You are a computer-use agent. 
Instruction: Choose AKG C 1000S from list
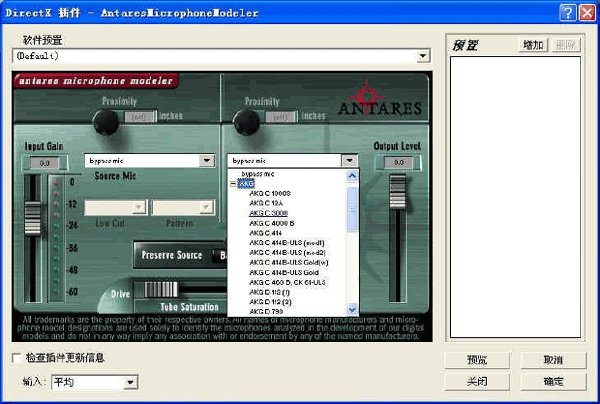tap(270, 193)
